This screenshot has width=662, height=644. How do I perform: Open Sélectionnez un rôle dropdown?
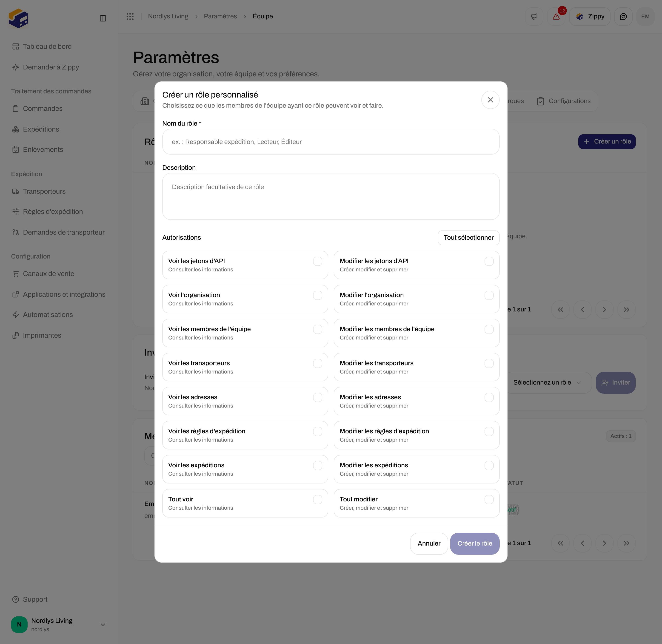point(547,382)
